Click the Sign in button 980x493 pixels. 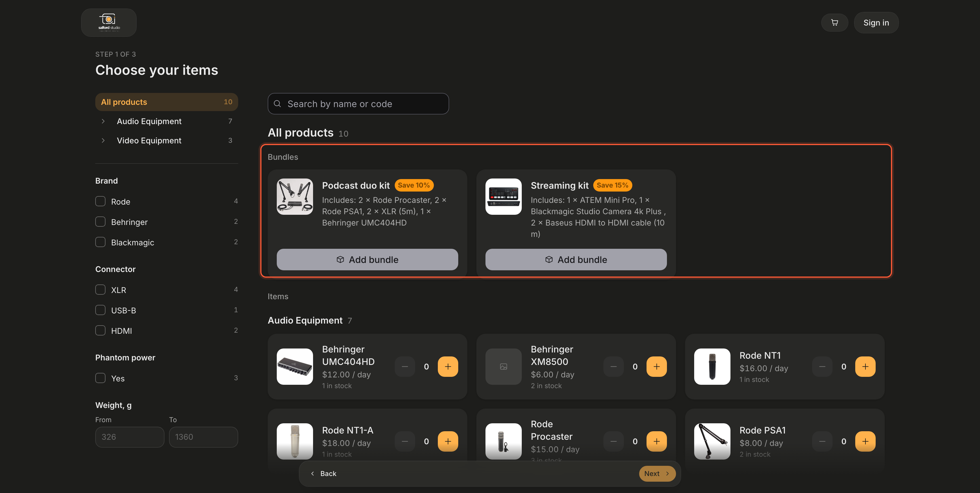pos(876,23)
